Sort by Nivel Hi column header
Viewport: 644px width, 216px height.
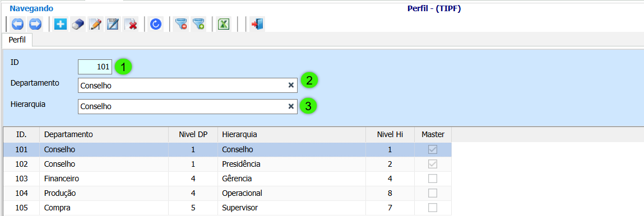390,134
